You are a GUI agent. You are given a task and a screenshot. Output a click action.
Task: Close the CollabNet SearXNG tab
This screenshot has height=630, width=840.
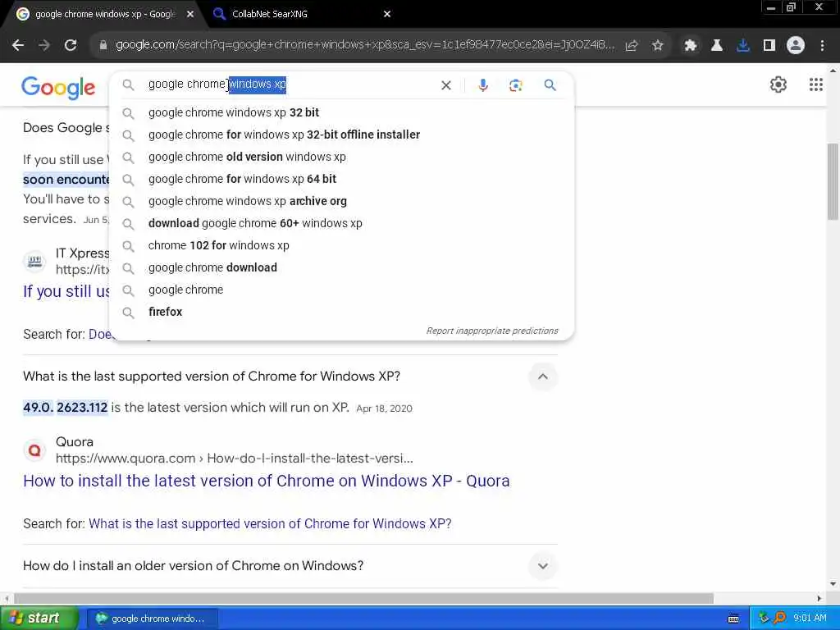click(x=387, y=15)
